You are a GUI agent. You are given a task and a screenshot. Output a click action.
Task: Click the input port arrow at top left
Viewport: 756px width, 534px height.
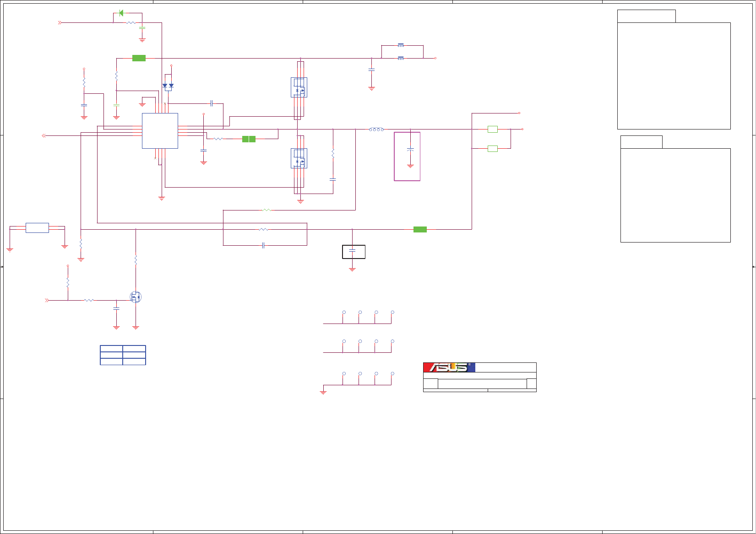tap(60, 22)
